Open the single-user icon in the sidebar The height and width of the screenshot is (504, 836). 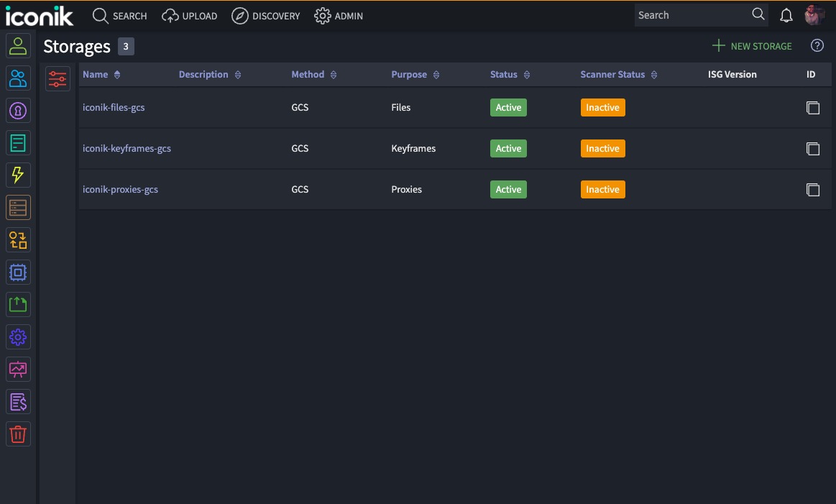click(x=18, y=46)
